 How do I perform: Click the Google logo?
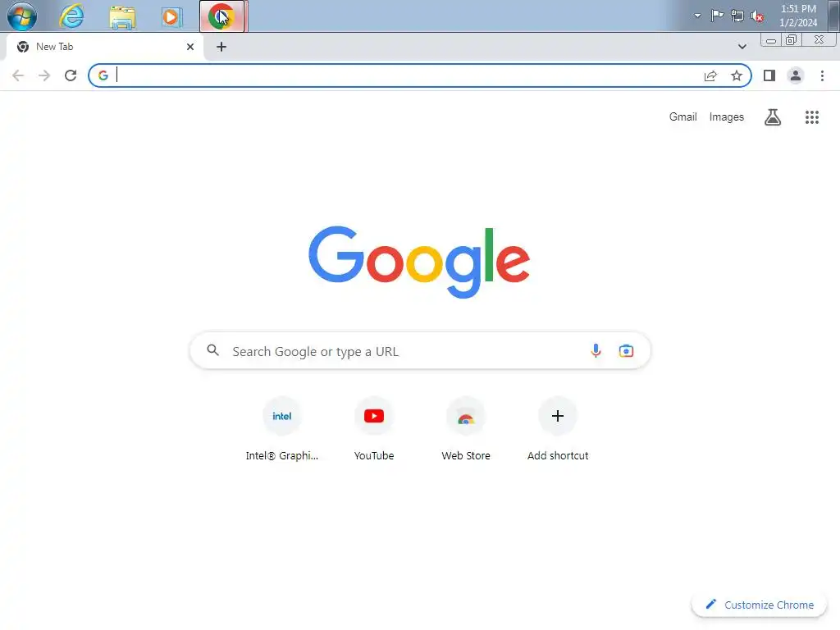pyautogui.click(x=419, y=262)
